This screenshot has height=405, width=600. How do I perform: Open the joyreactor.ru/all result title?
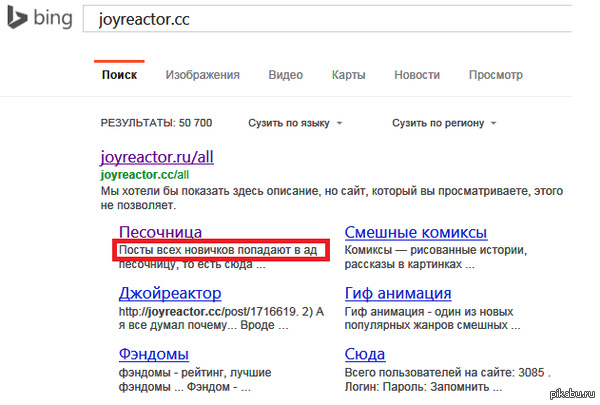click(x=157, y=157)
